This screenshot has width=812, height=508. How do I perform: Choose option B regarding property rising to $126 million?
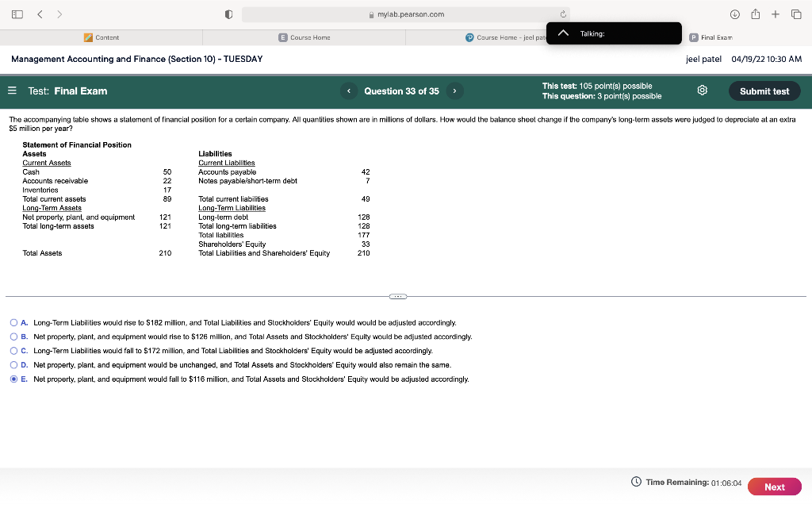coord(13,336)
